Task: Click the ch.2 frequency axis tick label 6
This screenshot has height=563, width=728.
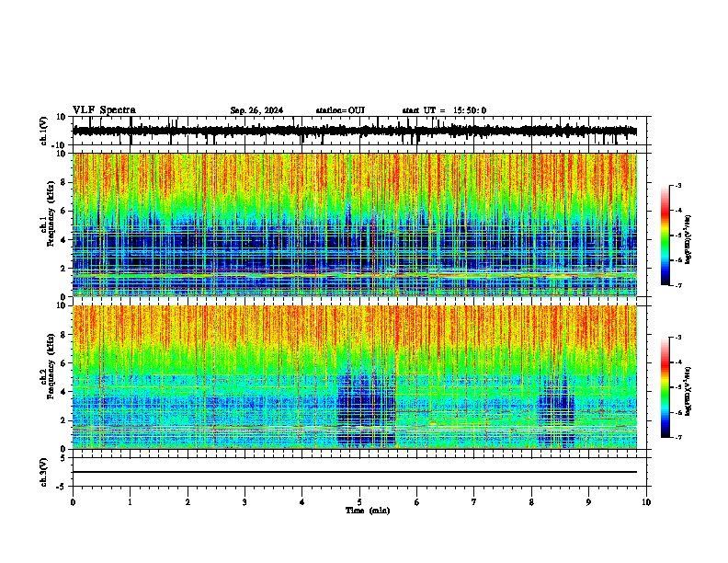Action: 63,363
